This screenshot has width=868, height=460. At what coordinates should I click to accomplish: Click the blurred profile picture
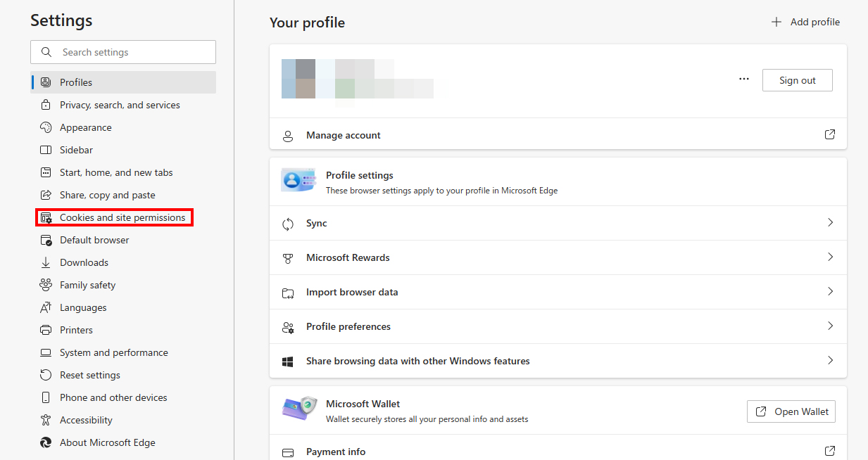point(298,78)
